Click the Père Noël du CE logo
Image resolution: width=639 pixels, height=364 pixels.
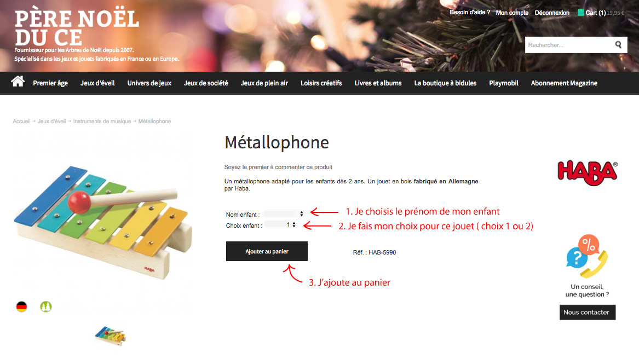coord(77,28)
